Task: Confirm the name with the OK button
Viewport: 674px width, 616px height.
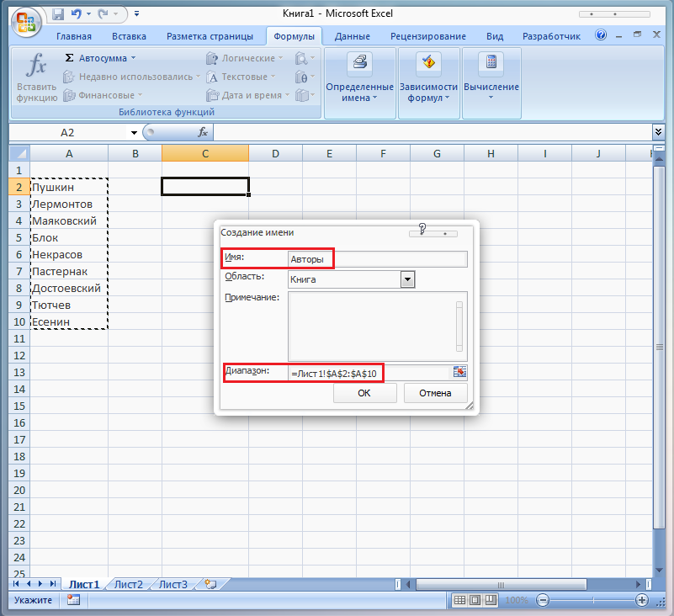Action: pos(364,393)
